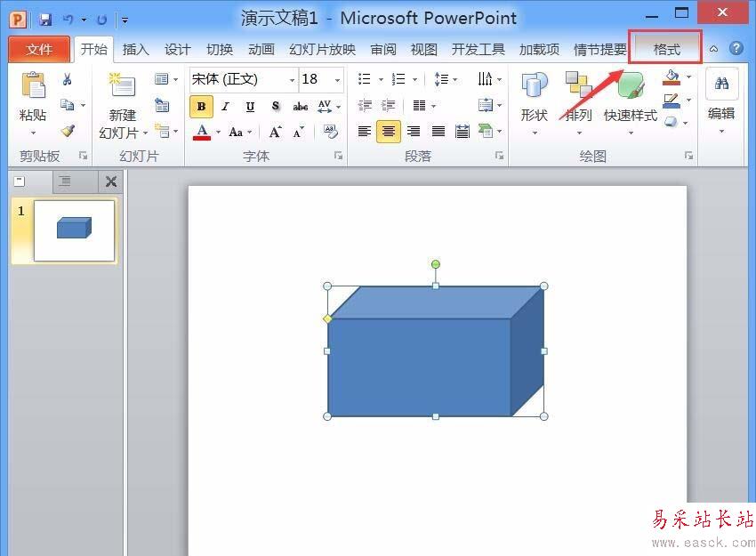The image size is (756, 556).
Task: Minimize the ribbon with caret icon
Action: pyautogui.click(x=713, y=49)
